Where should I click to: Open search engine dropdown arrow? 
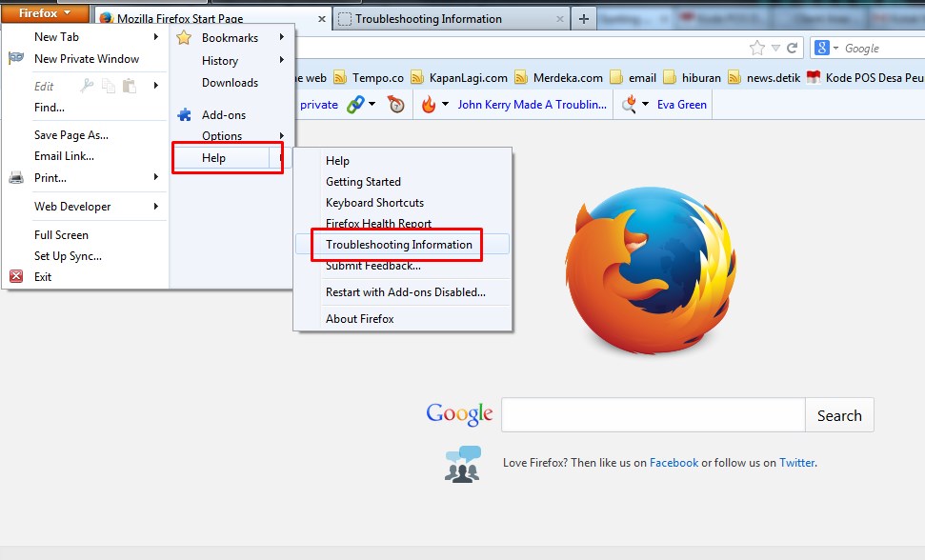tap(835, 49)
